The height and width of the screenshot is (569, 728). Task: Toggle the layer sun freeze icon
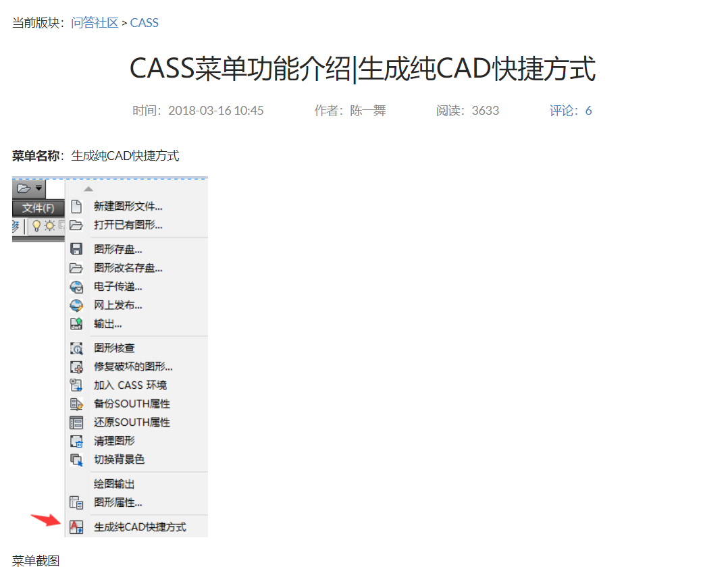[49, 226]
